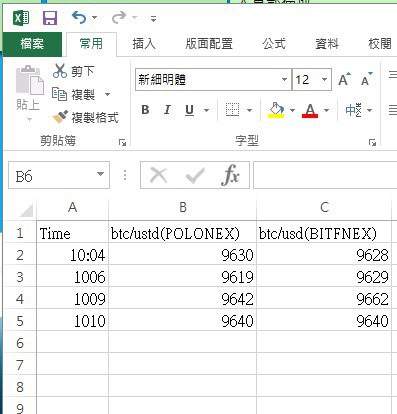
Task: Click the formula bar Enter checkmark
Action: click(x=195, y=175)
